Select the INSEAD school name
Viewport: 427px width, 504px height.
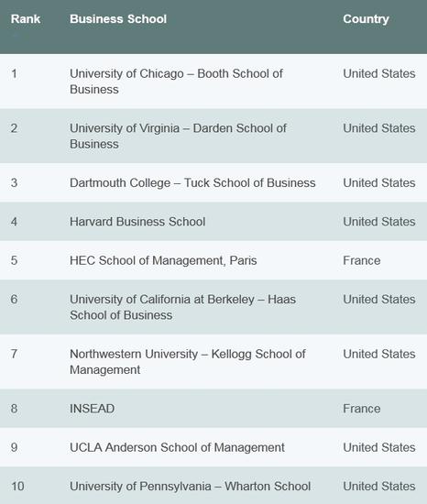tap(93, 409)
